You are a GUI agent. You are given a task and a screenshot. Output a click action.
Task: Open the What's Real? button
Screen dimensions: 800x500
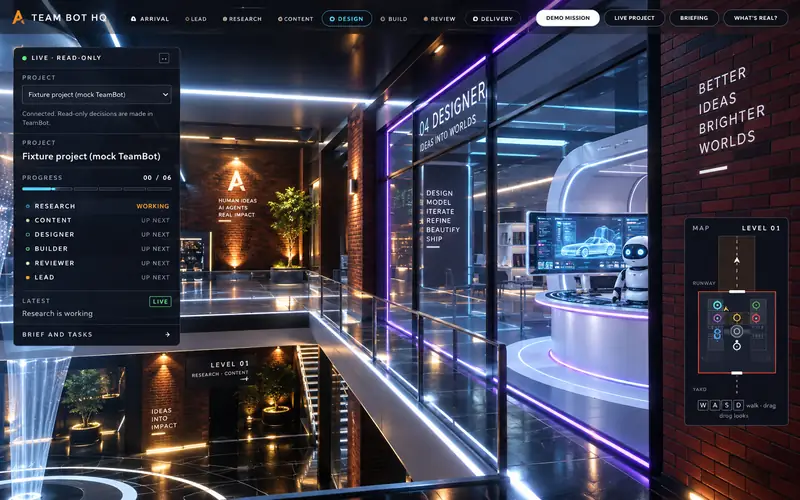point(756,18)
